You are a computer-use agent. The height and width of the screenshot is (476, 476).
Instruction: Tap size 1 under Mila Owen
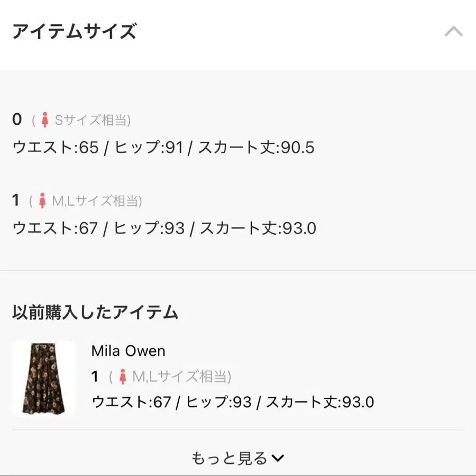tap(95, 377)
